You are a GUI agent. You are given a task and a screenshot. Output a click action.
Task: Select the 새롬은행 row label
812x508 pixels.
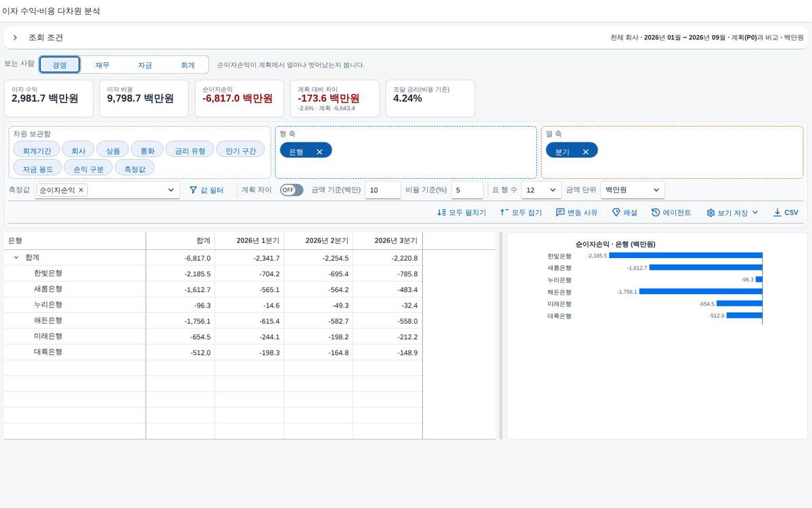click(47, 289)
